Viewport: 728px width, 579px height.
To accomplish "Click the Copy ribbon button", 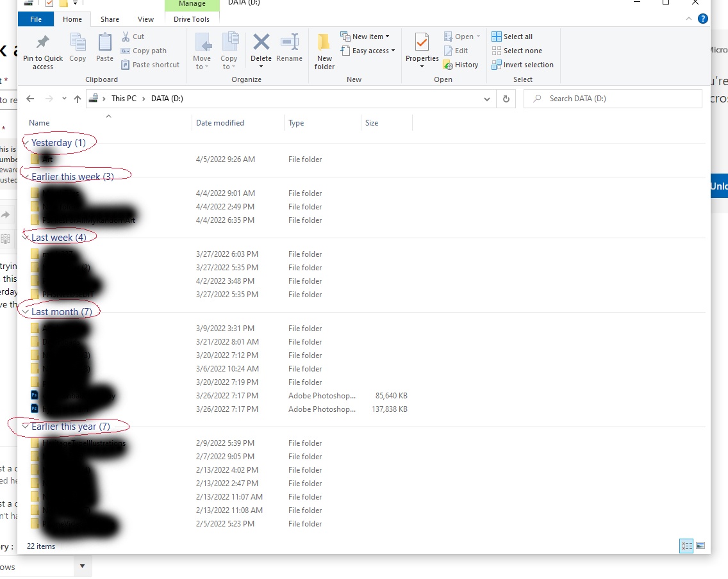I will [78, 47].
